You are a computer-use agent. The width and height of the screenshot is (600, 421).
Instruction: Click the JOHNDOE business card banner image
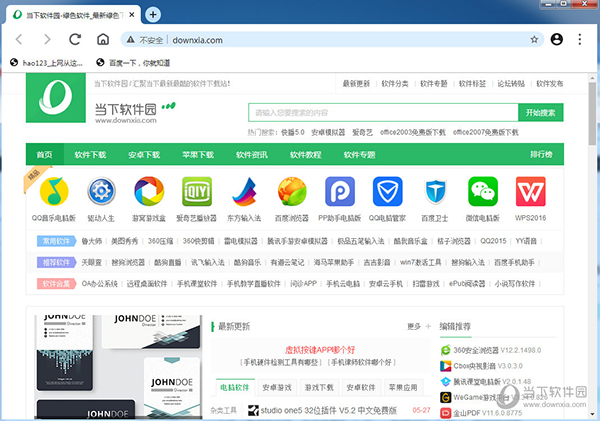[x=118, y=366]
